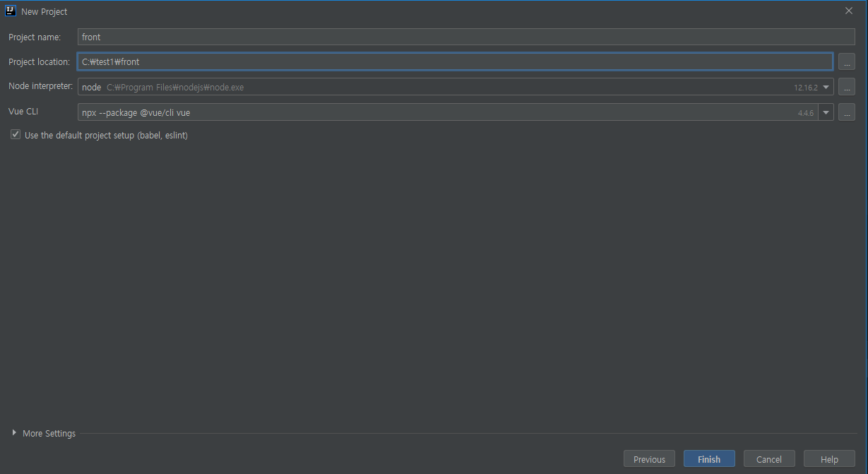Click the Node interpreter combo box

[456, 87]
